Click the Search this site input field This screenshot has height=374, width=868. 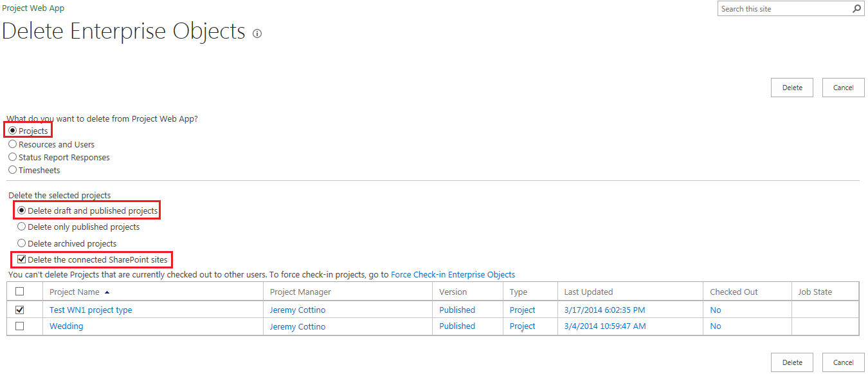pos(778,8)
